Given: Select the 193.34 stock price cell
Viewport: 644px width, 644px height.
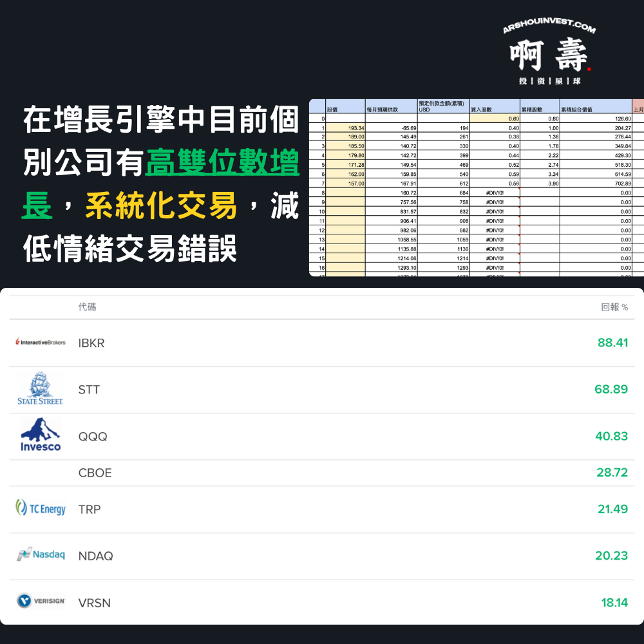Looking at the screenshot, I should pos(345,128).
